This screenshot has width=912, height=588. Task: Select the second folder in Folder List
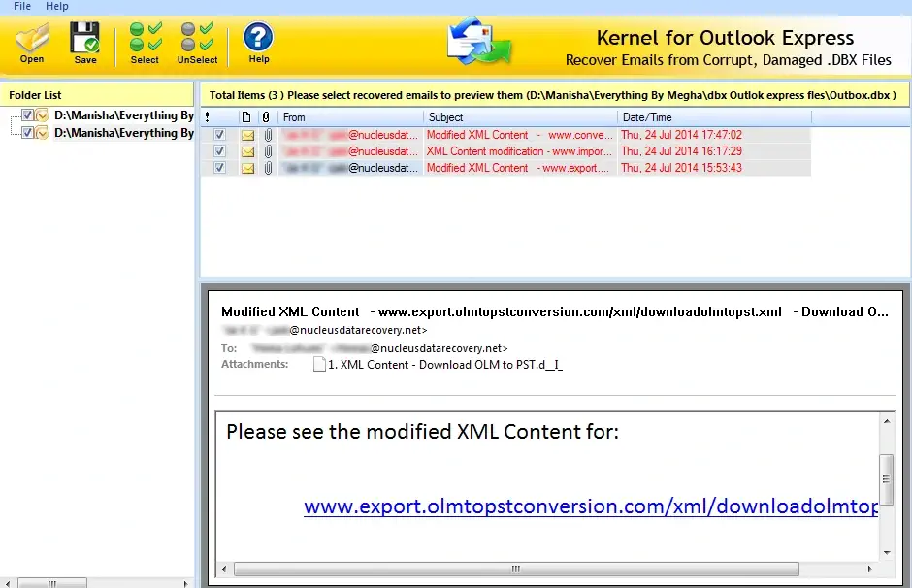pyautogui.click(x=124, y=133)
